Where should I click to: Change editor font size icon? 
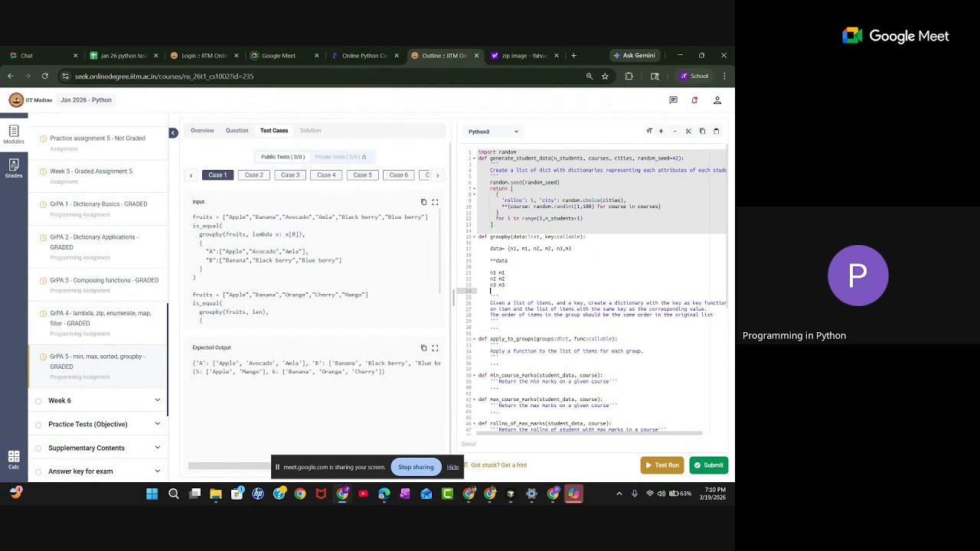coord(649,131)
